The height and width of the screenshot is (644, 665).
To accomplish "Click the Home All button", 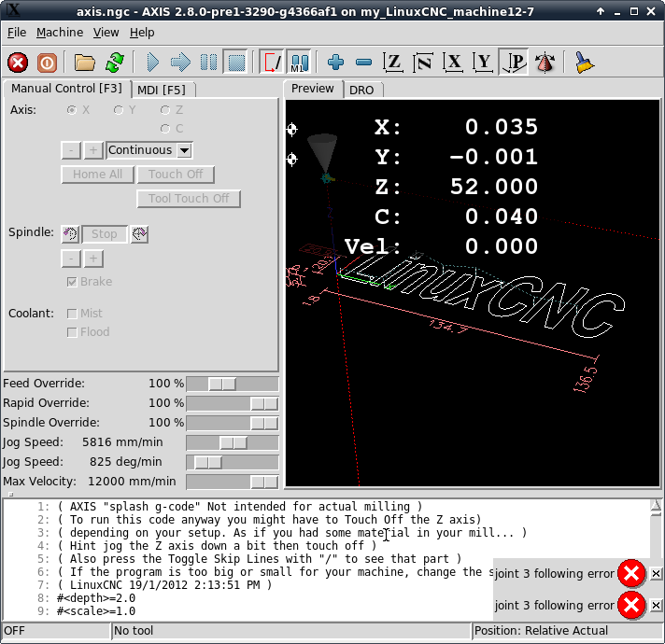I will click(97, 175).
